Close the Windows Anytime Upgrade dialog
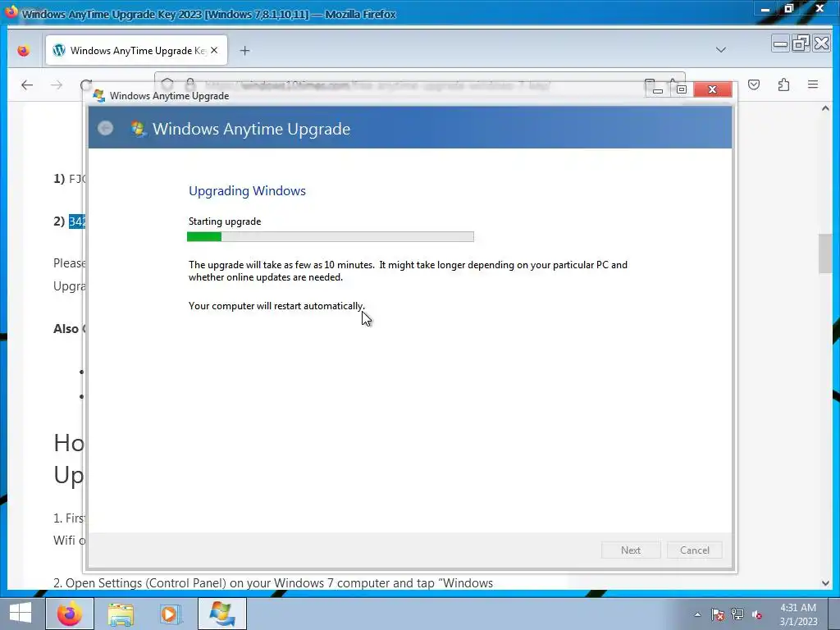The image size is (840, 630). coord(713,89)
